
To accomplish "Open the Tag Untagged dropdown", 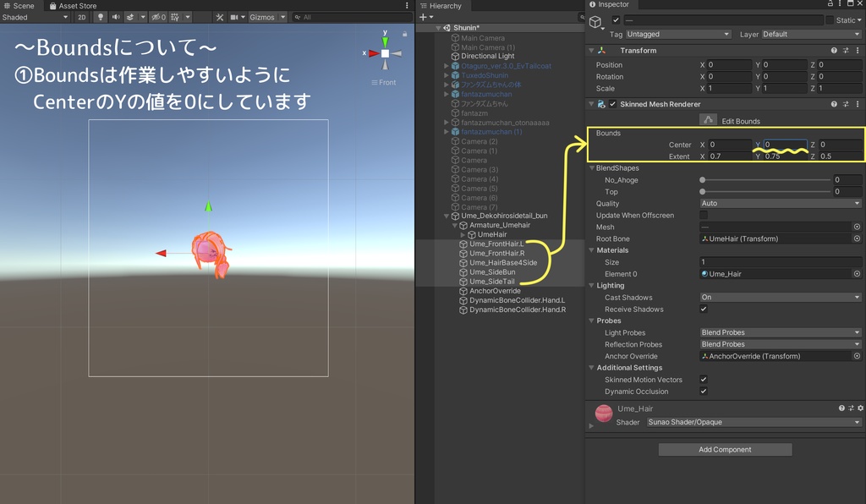I will tap(679, 34).
